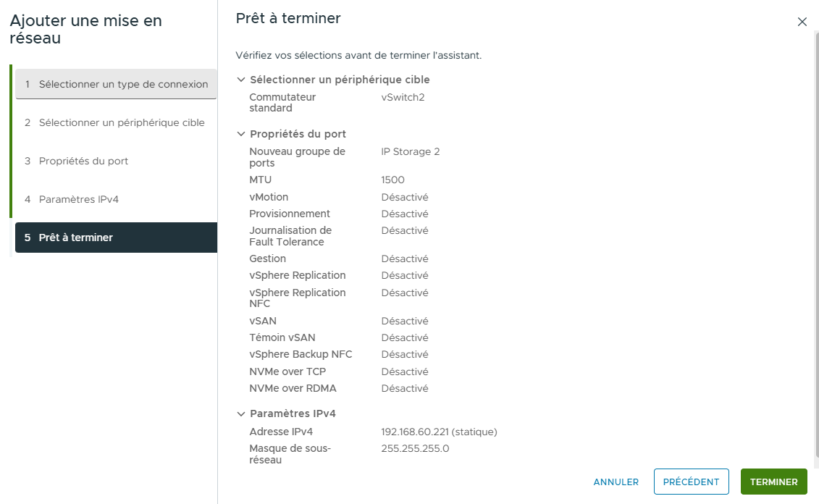
Task: Click TERMINER to finish the wizard
Action: tap(773, 482)
